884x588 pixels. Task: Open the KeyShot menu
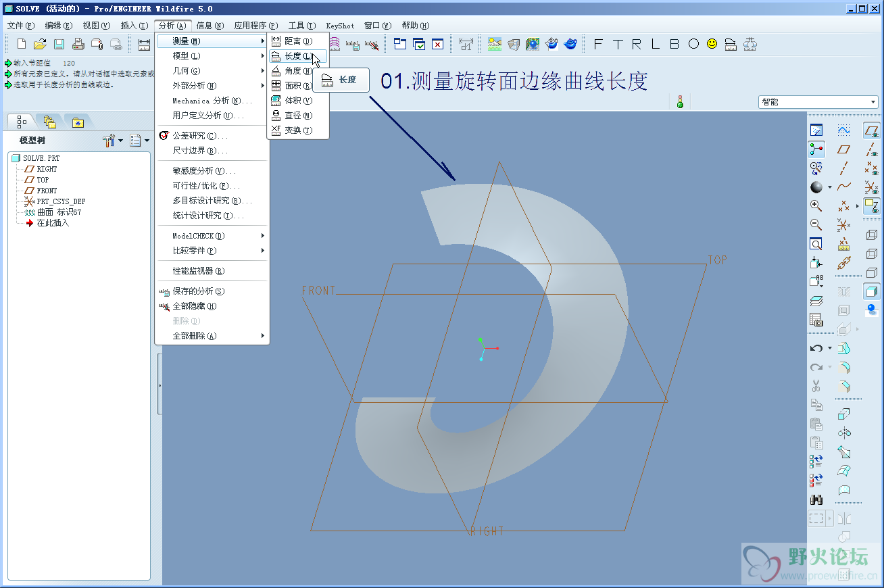pos(340,26)
